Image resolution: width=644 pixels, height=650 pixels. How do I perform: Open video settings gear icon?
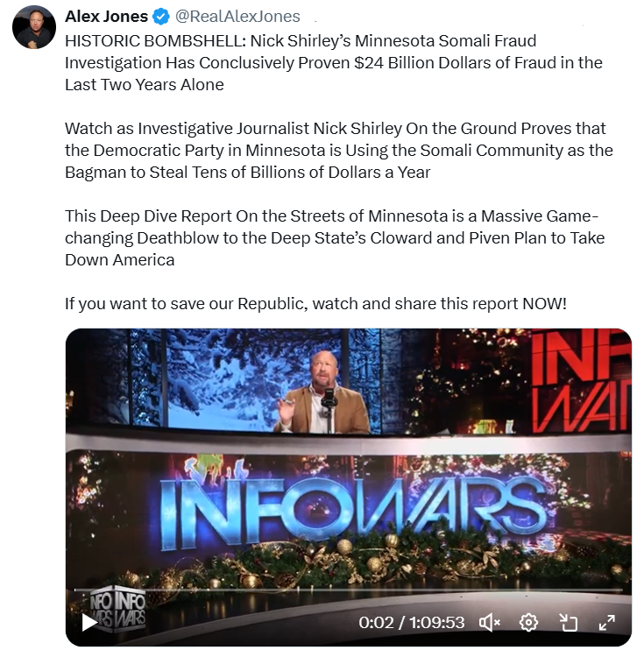click(x=528, y=622)
